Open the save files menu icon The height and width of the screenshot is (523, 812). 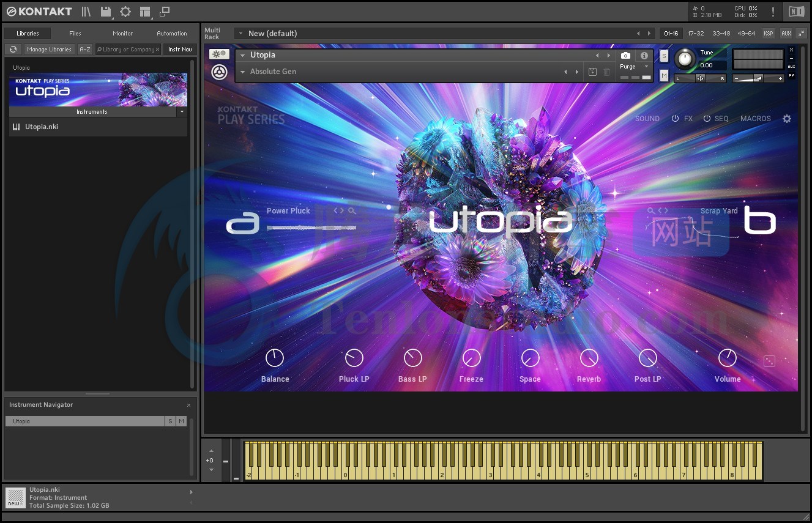tap(106, 12)
